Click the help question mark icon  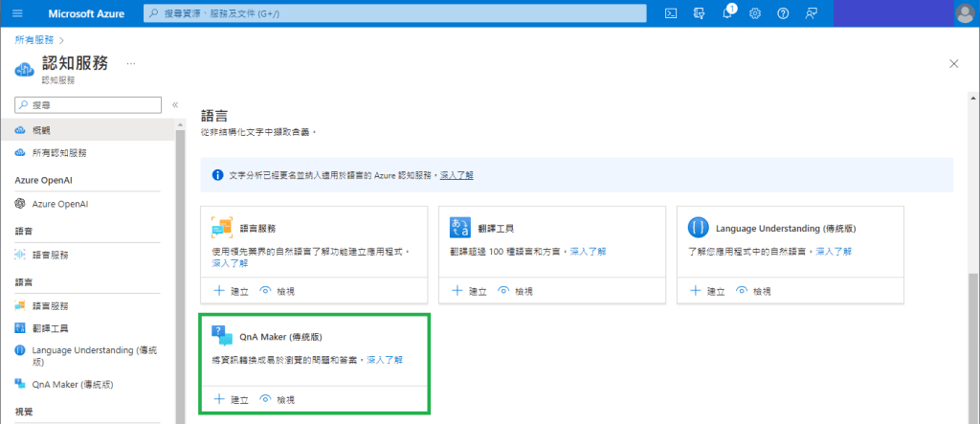tap(783, 13)
